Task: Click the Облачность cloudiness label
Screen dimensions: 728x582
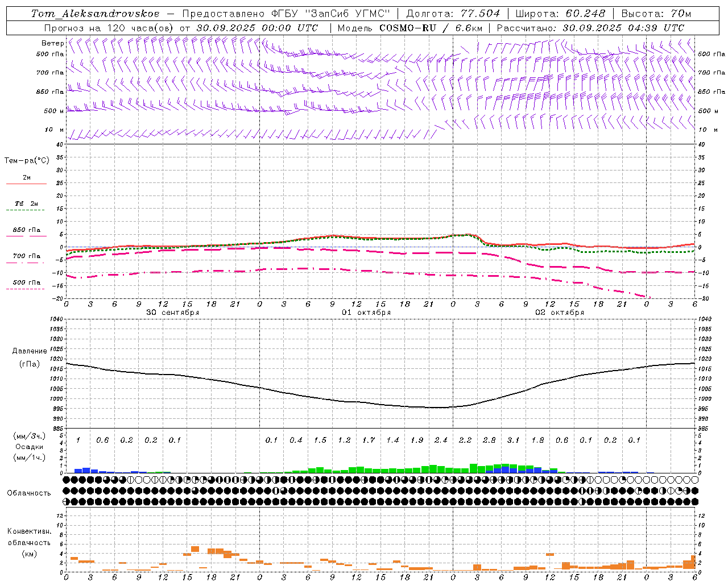Action: 29,493
